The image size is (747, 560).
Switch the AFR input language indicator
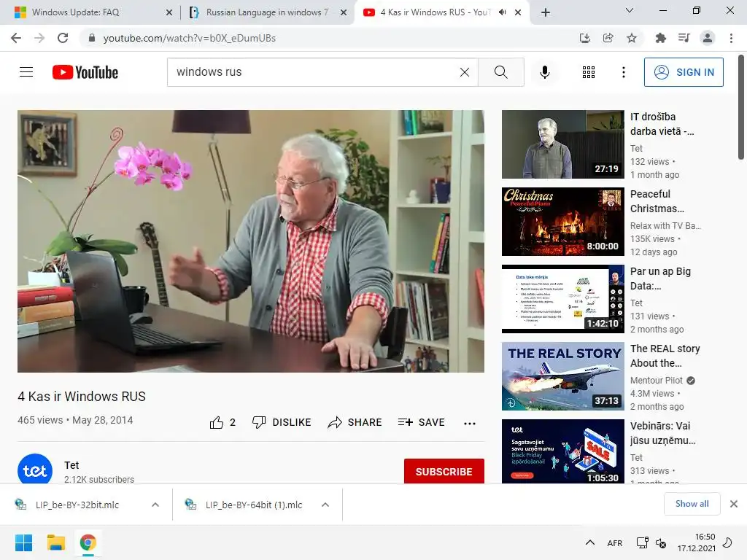614,542
